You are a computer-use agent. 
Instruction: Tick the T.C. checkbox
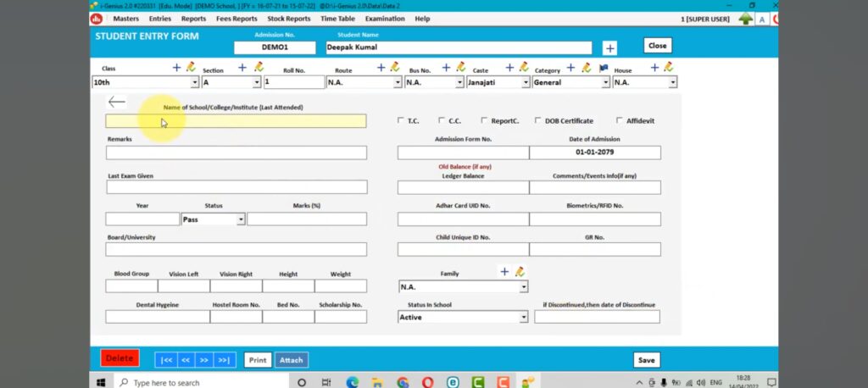click(x=401, y=120)
